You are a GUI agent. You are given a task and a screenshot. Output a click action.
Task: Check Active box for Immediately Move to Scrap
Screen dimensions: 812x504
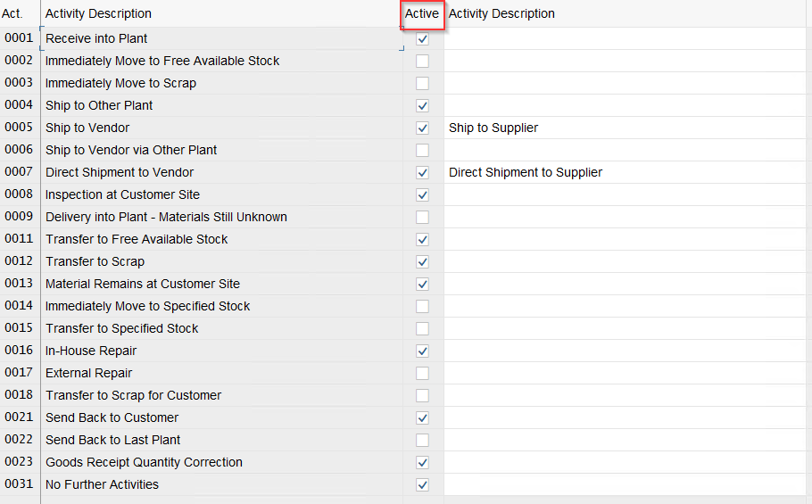pyautogui.click(x=422, y=84)
